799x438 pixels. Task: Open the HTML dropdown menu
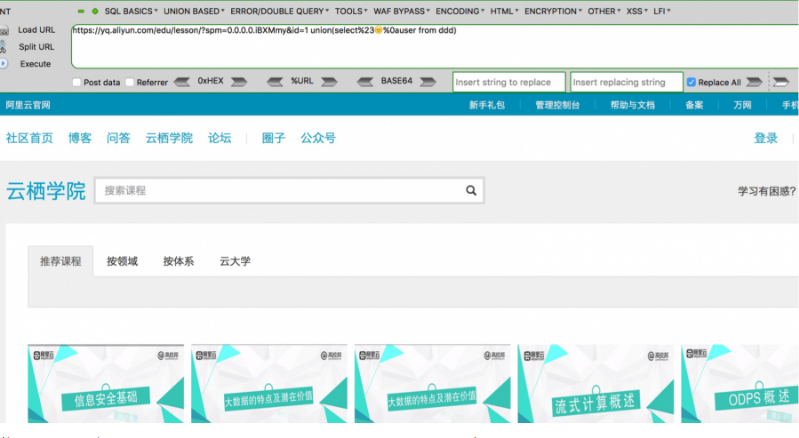pyautogui.click(x=504, y=11)
